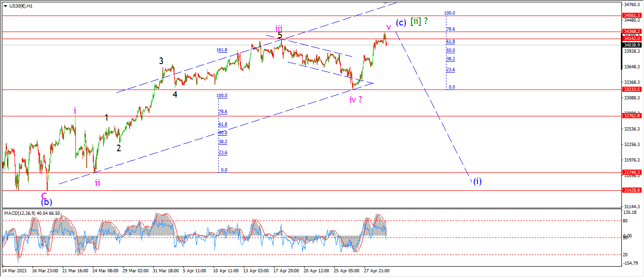
Task: Select the blue '(i)' projection label
Action: 477,181
